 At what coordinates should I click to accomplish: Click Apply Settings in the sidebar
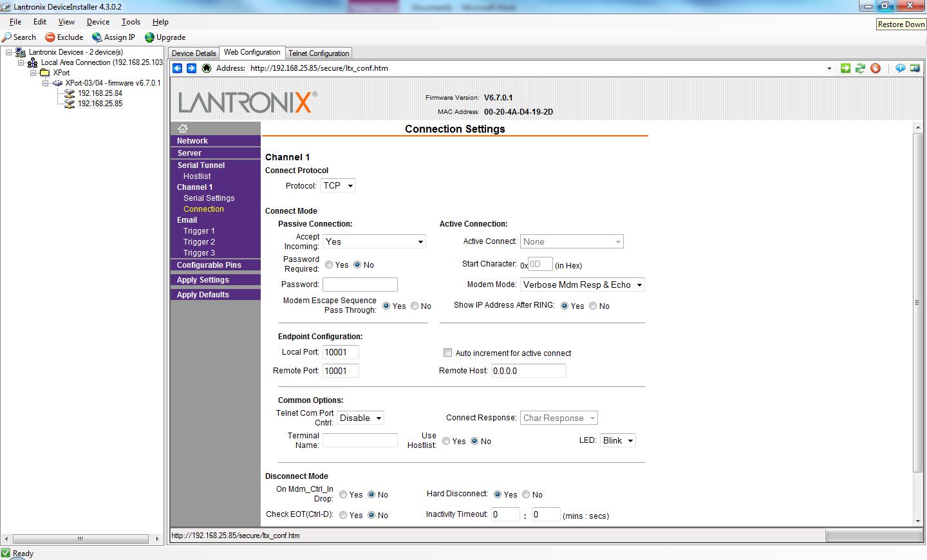pos(216,280)
